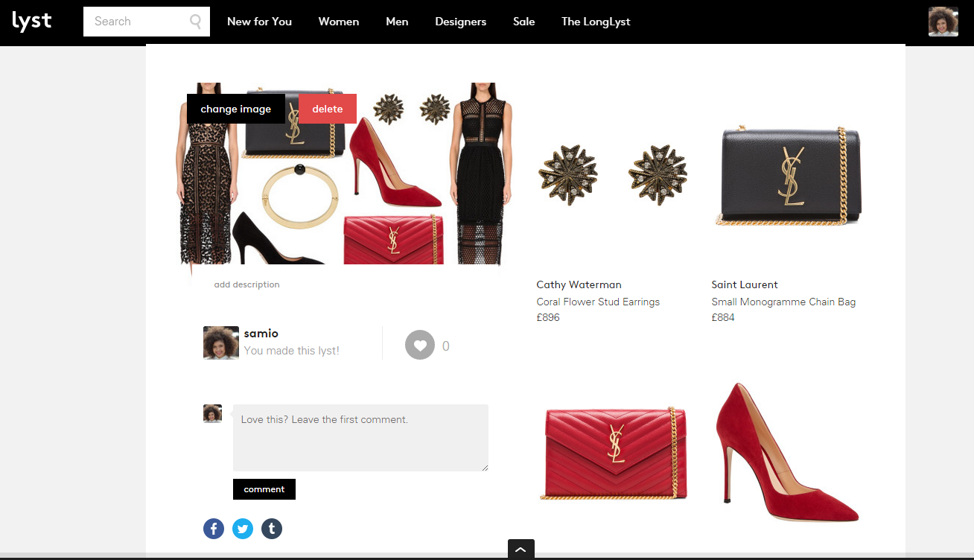Click the £884 price
The image size is (974, 560).
[723, 317]
